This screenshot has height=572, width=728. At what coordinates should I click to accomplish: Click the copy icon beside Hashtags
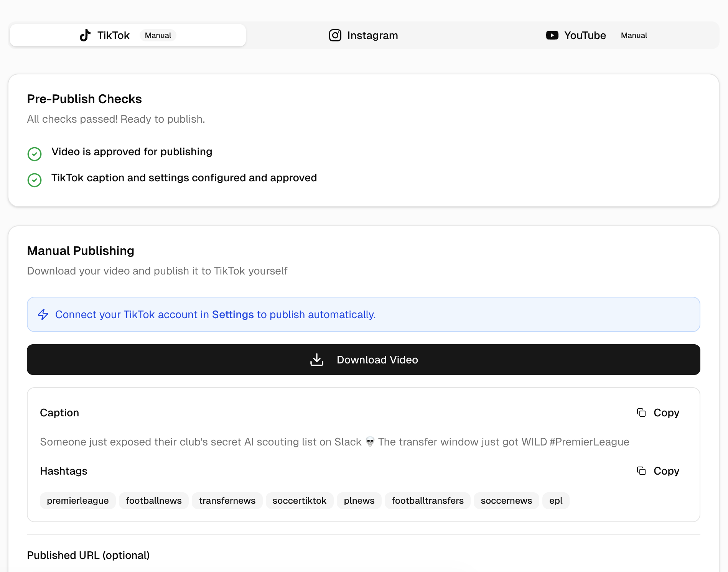[x=641, y=471]
